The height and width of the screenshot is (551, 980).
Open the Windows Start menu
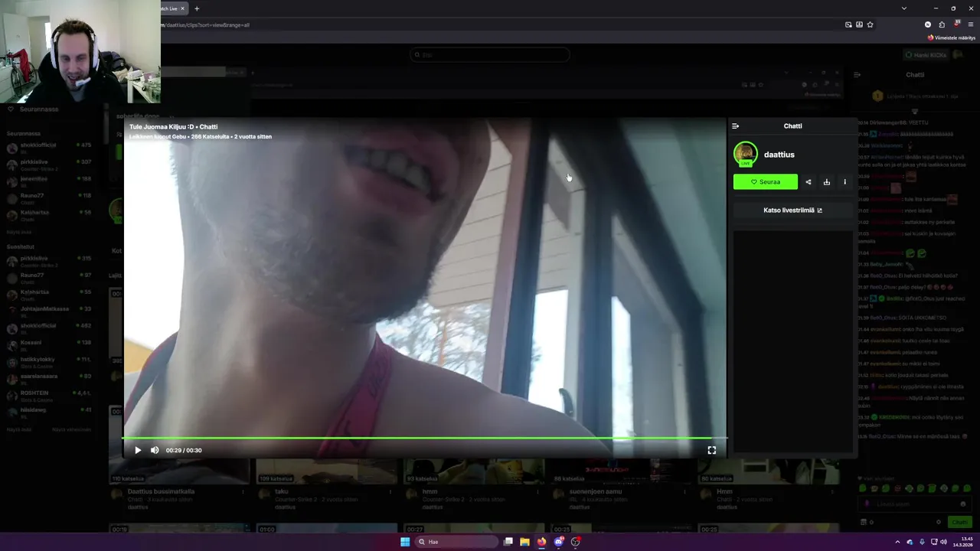click(405, 542)
